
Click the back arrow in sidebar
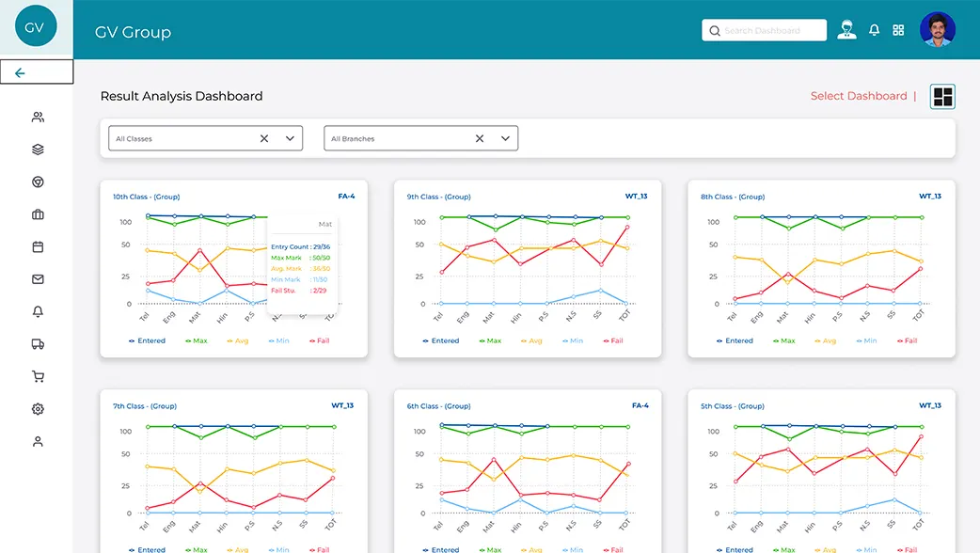pyautogui.click(x=20, y=73)
